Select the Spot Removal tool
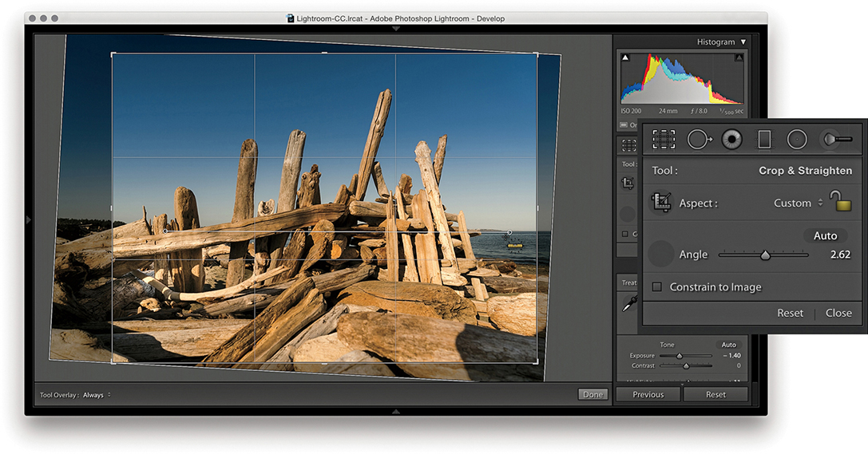Screen dimensions: 868x454 (699, 139)
